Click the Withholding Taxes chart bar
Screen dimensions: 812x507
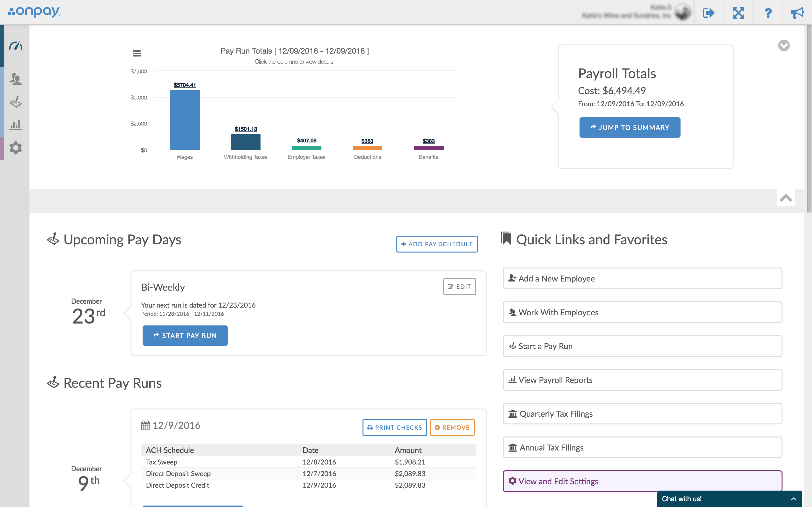[x=246, y=142]
